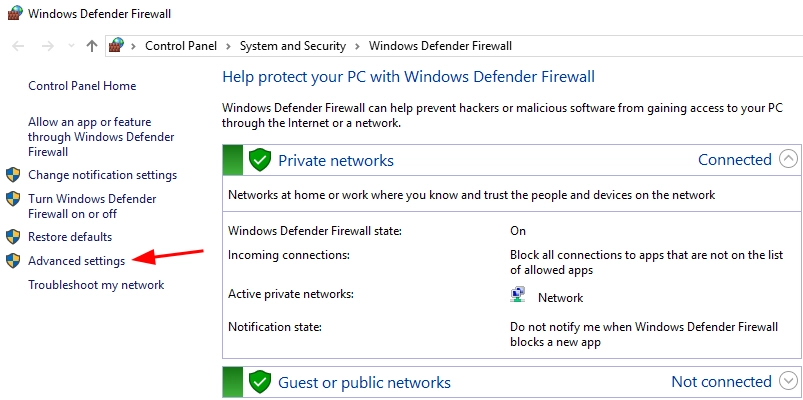Image resolution: width=803 pixels, height=400 pixels.
Task: Open Troubleshoot my network link
Action: (96, 285)
